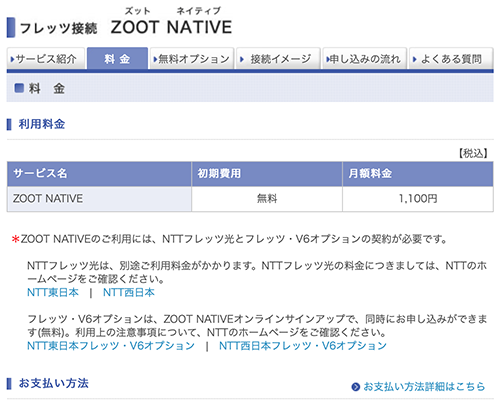Open NTT西日本フレッツ・V6オプション link
Screen dimensions: 500x414
(303, 346)
